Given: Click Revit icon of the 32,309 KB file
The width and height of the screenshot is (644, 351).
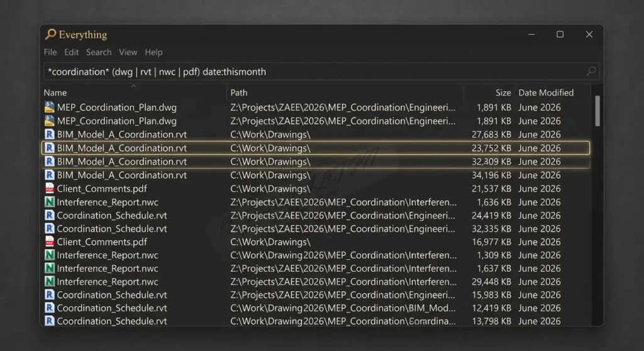Looking at the screenshot, I should [49, 162].
